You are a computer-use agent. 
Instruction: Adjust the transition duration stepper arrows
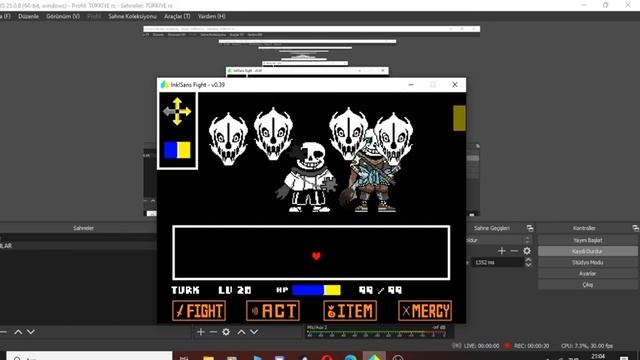click(x=528, y=262)
